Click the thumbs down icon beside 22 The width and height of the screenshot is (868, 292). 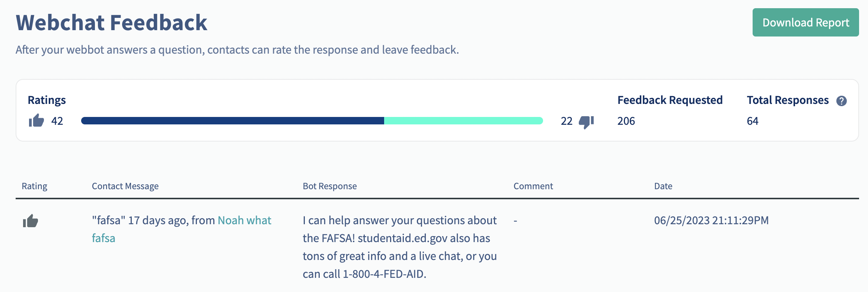[x=587, y=122]
